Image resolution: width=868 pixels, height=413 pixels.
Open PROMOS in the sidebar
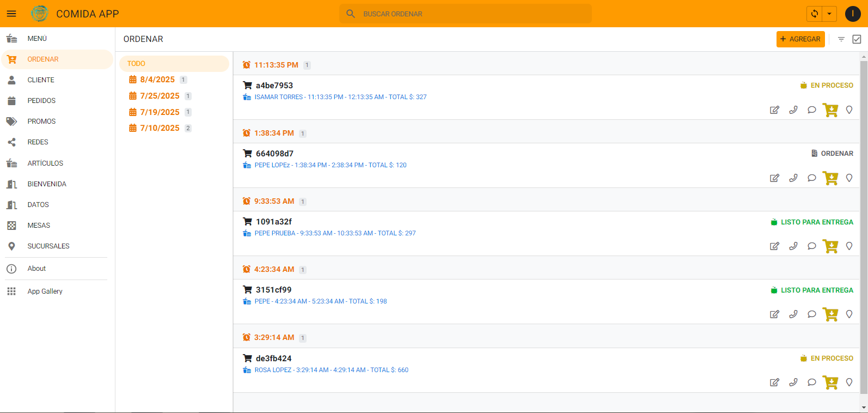point(57,122)
